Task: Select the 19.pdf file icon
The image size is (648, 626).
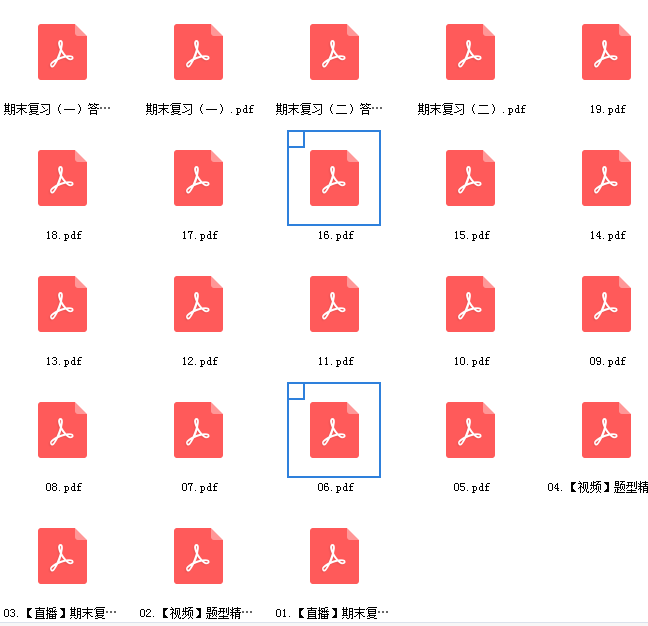Action: pos(606,52)
